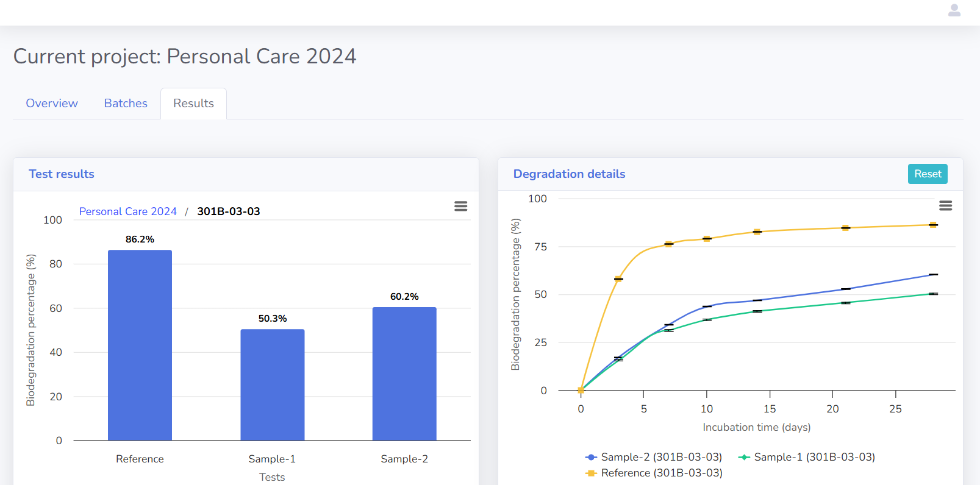Click the Sample-1 bar in the chart

[273, 384]
